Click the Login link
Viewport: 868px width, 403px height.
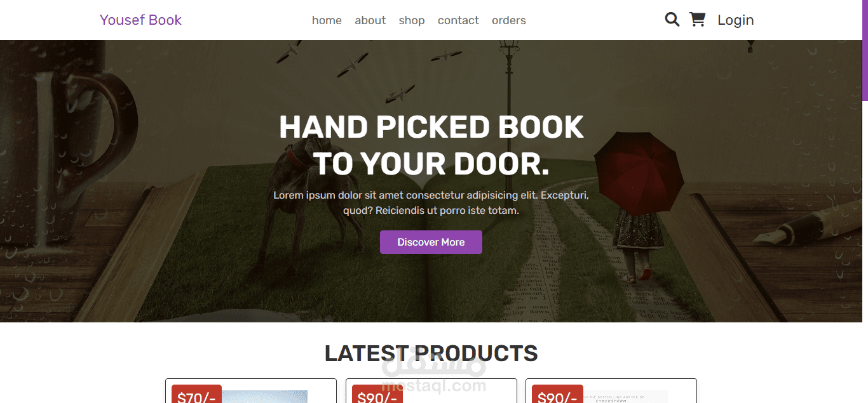click(735, 20)
